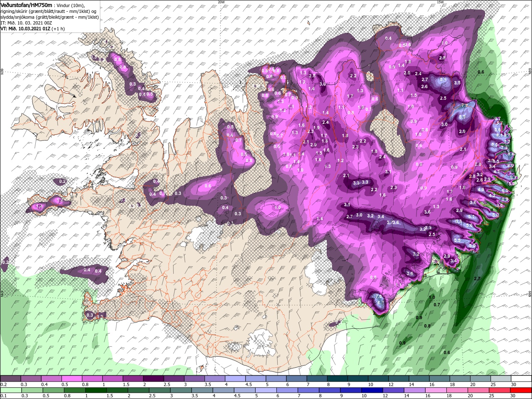Pick the light lavender swatch at 4 in upper legend
Screen dimensions: 532x399
tap(235, 379)
